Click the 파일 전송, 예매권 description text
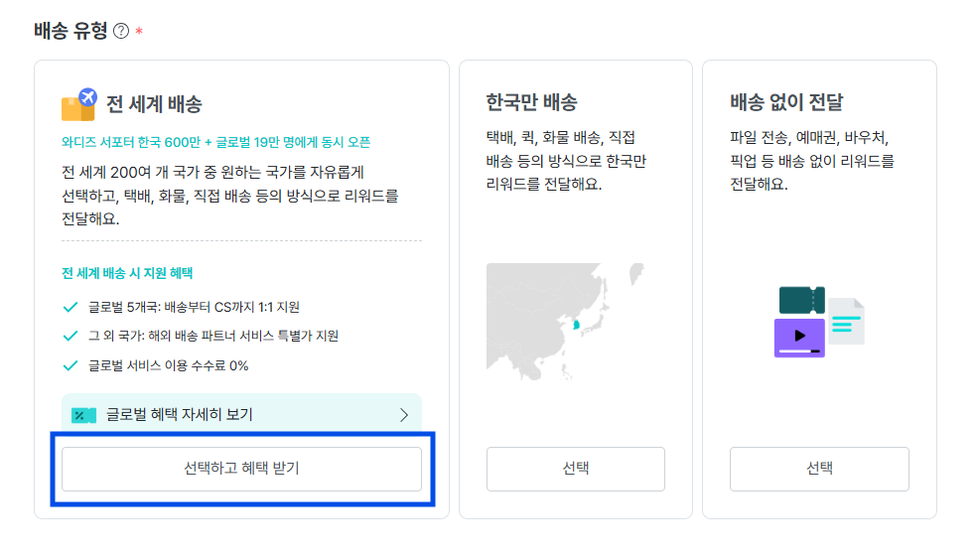The width and height of the screenshot is (978, 560). pyautogui.click(x=811, y=159)
